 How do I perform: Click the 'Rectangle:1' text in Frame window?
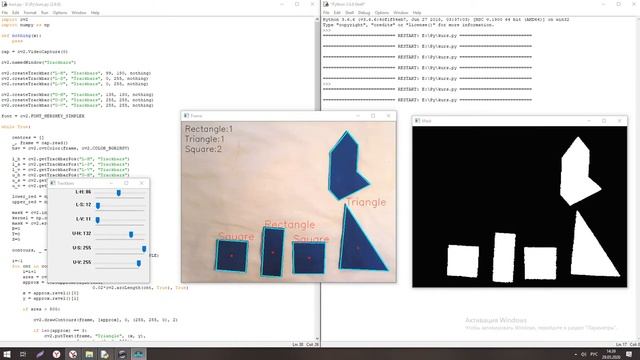209,129
